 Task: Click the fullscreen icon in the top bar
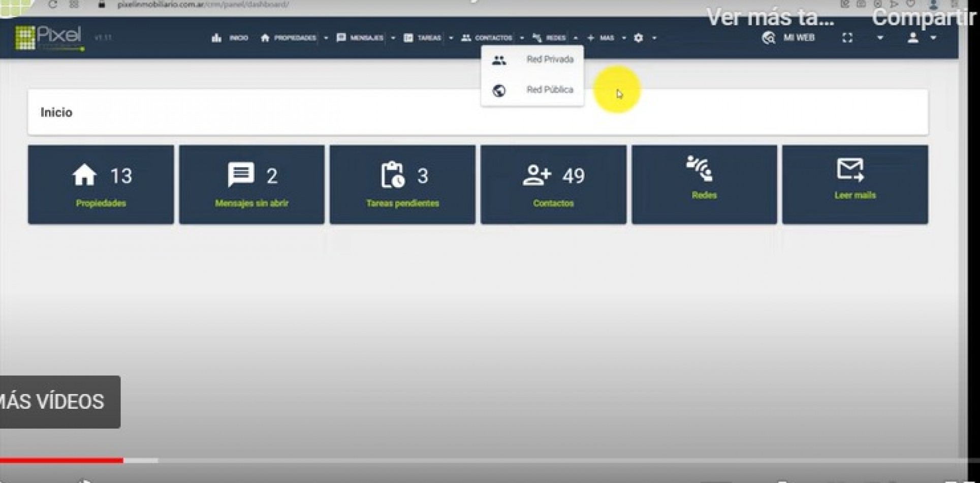tap(847, 38)
